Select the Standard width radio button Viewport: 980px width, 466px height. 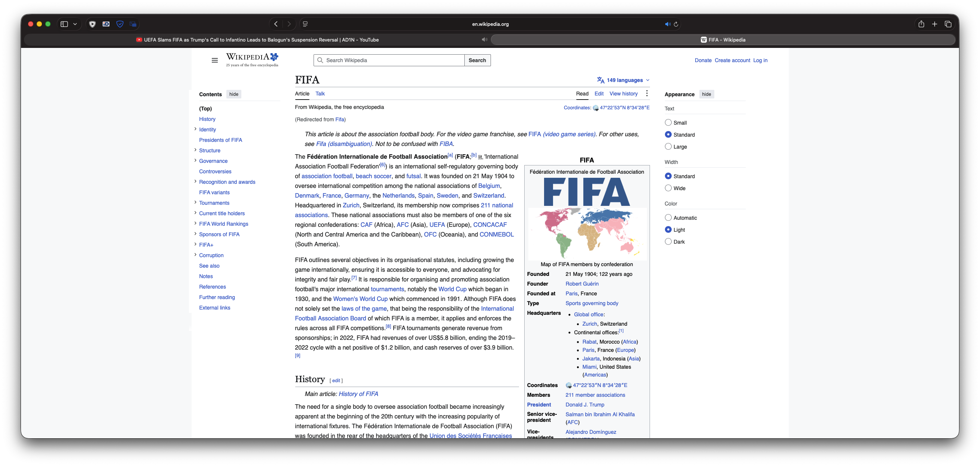pos(668,176)
